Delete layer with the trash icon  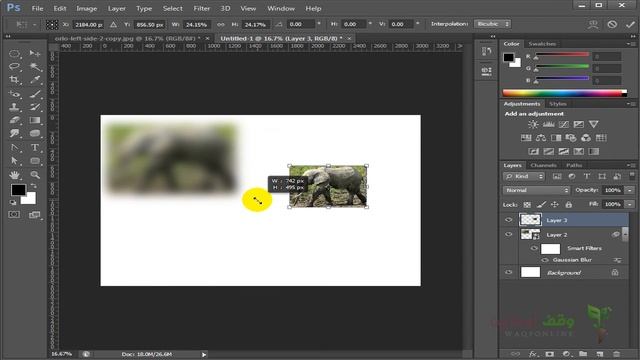click(616, 354)
